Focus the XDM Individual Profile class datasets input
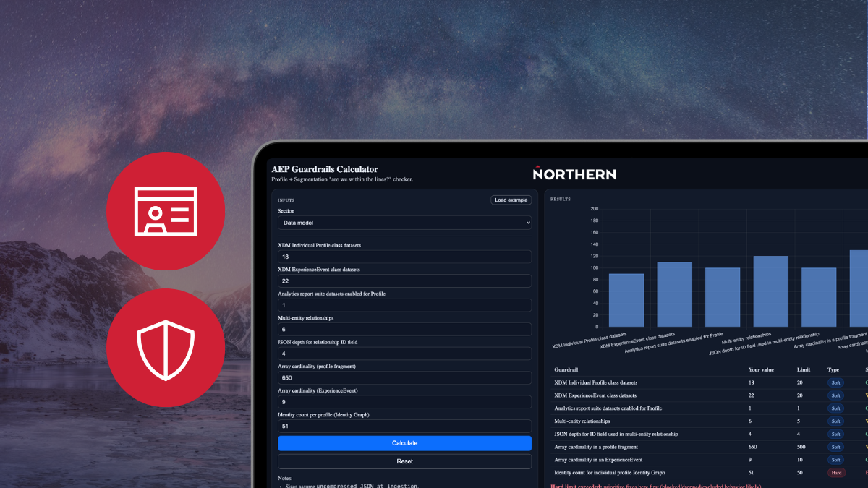This screenshot has width=868, height=488. (405, 257)
